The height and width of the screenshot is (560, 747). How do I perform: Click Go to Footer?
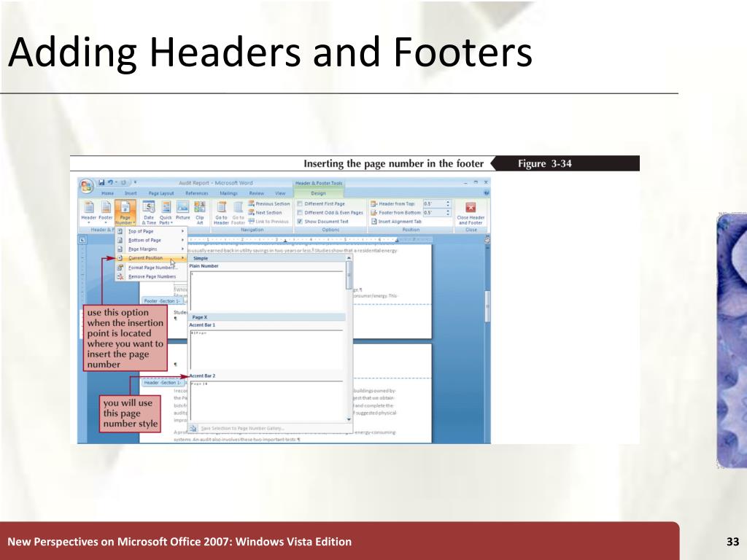click(239, 212)
